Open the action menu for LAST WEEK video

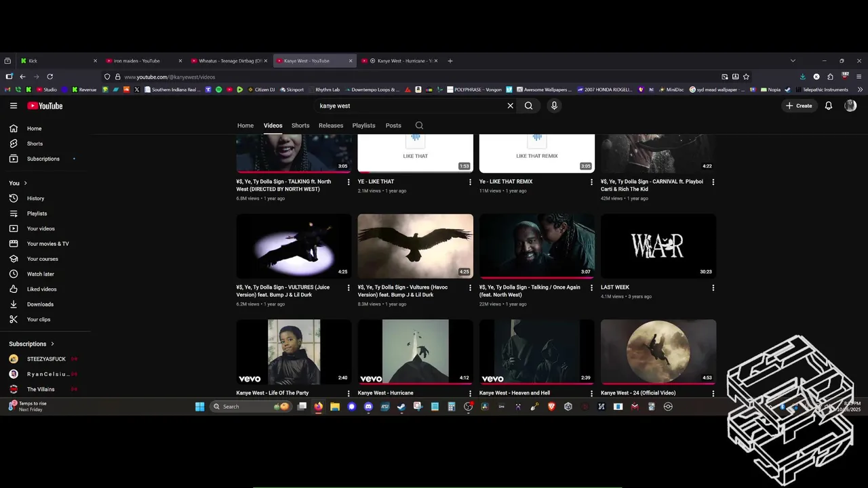point(713,287)
